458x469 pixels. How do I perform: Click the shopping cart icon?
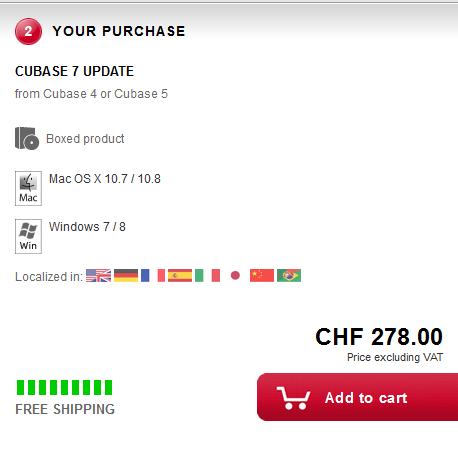tap(293, 398)
